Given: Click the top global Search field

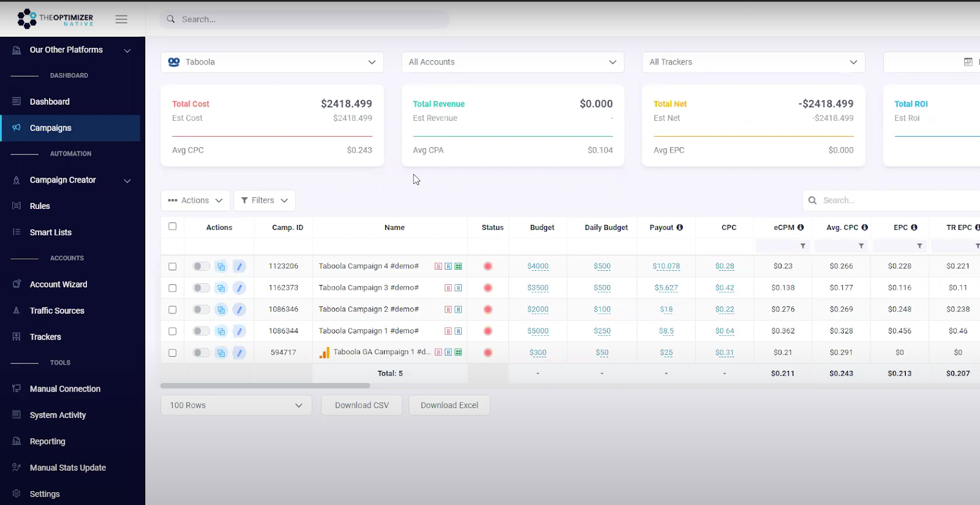Looking at the screenshot, I should point(304,19).
